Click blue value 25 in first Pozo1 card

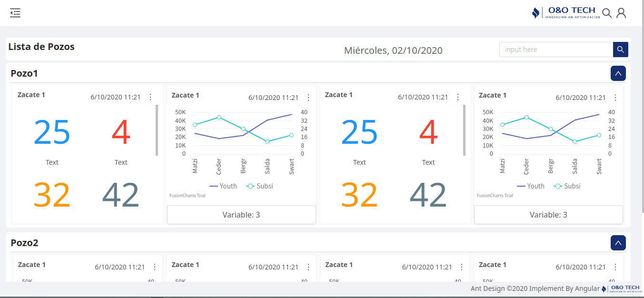coord(52,132)
